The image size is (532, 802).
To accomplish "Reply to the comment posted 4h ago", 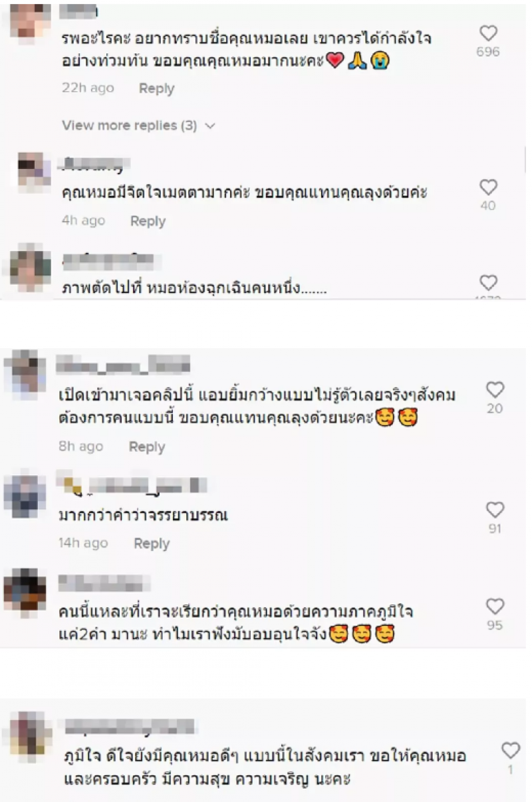I will click(148, 221).
